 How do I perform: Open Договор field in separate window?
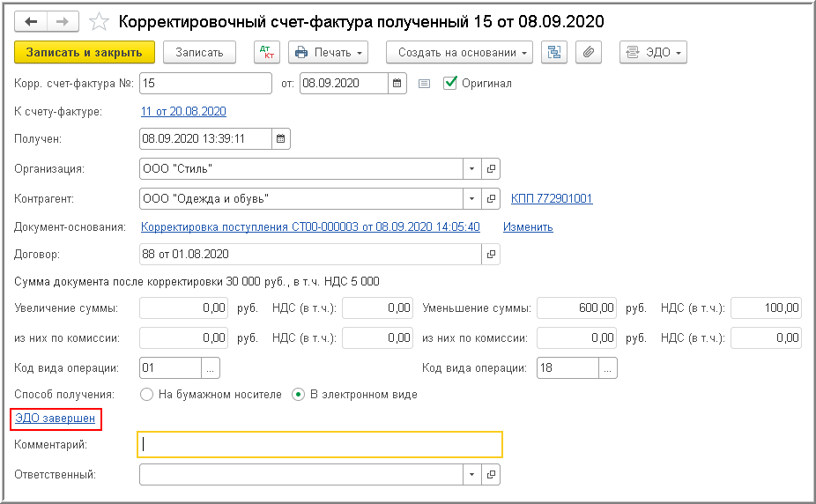coord(491,255)
